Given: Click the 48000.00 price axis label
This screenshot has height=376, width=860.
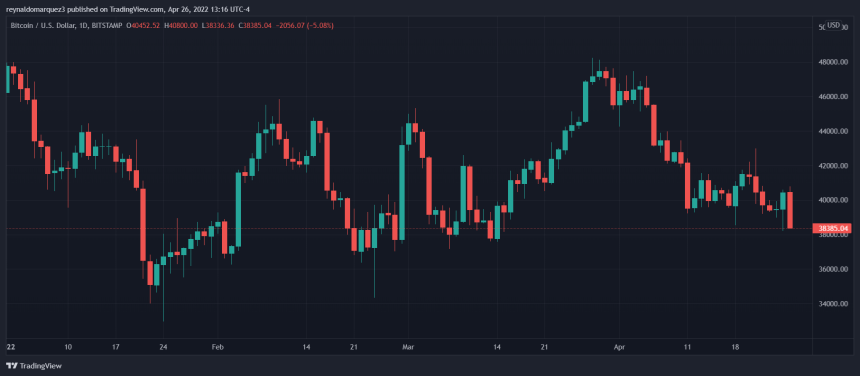Looking at the screenshot, I should [x=833, y=62].
